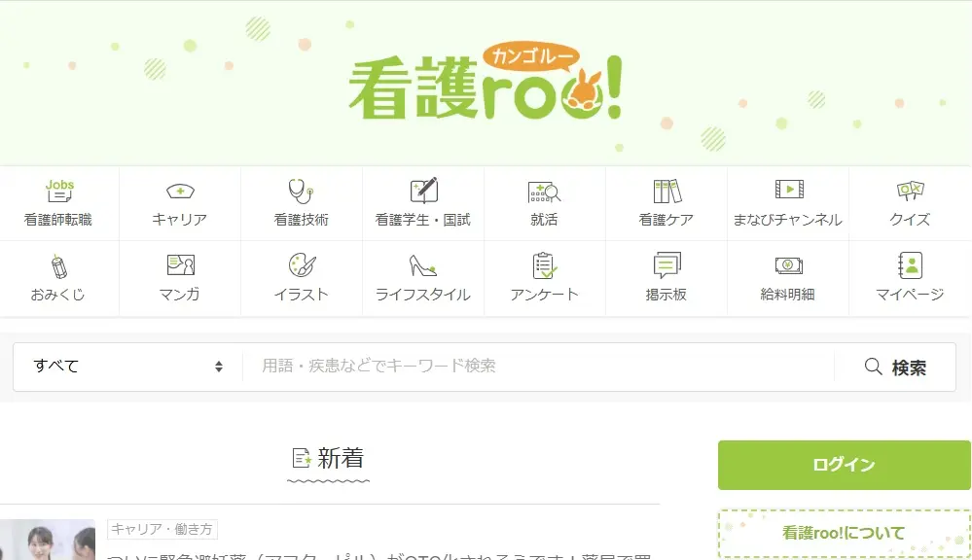
Task: Open the 給料明細 money icon
Action: (788, 265)
